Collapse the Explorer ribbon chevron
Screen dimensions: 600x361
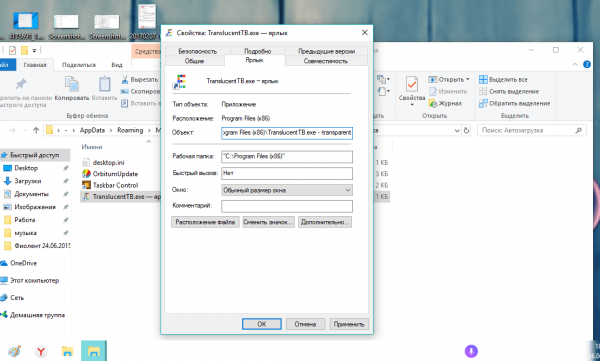(x=575, y=64)
